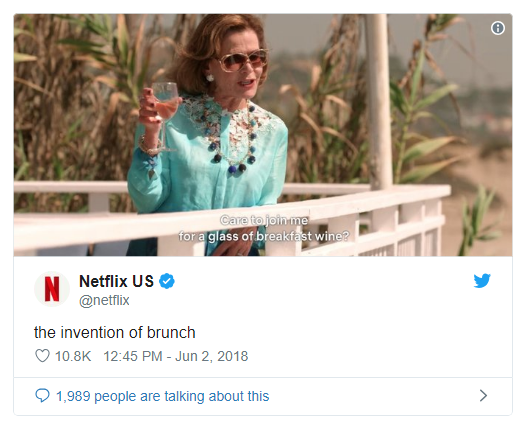Click the beaded necklace in the photo
This screenshot has width=528, height=431.
click(x=232, y=135)
